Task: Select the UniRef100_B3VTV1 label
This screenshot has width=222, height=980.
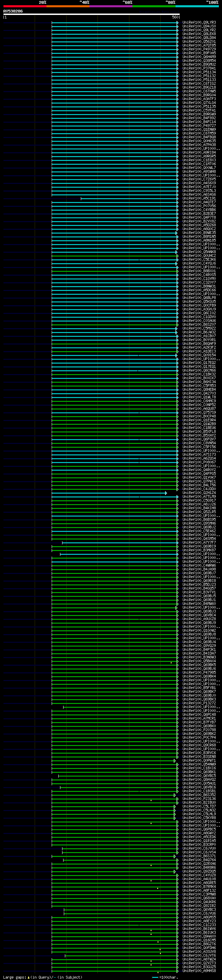Action: 199,592
